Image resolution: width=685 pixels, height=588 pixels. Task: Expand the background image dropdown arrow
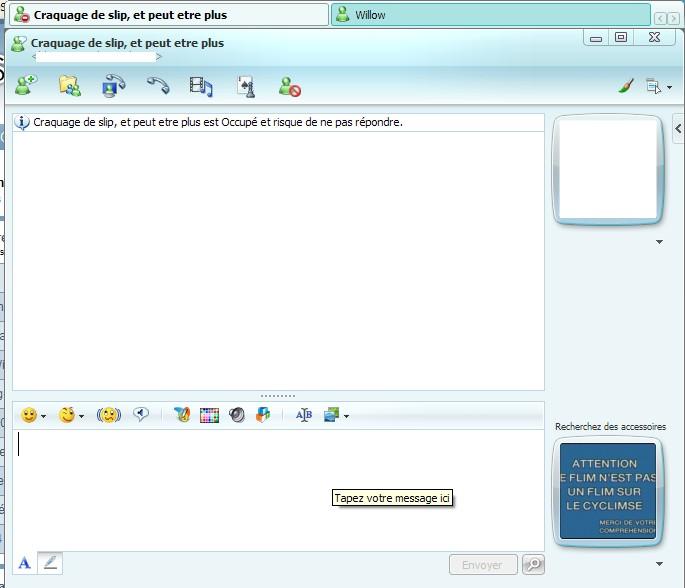click(x=346, y=416)
